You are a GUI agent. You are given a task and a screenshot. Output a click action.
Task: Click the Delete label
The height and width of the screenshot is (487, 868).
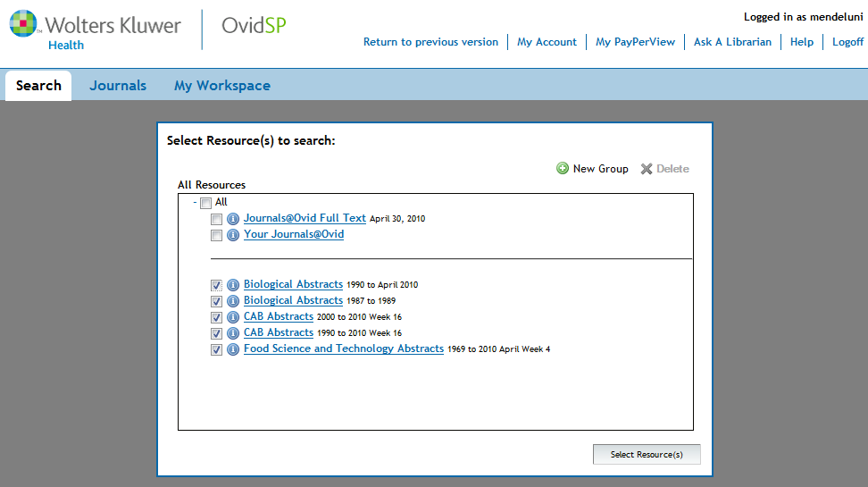click(x=672, y=168)
